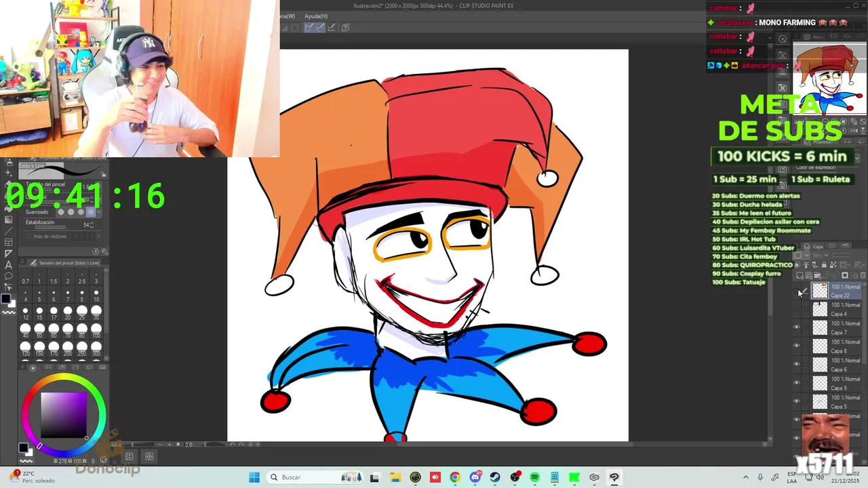Delete layer trash icon

click(x=863, y=275)
